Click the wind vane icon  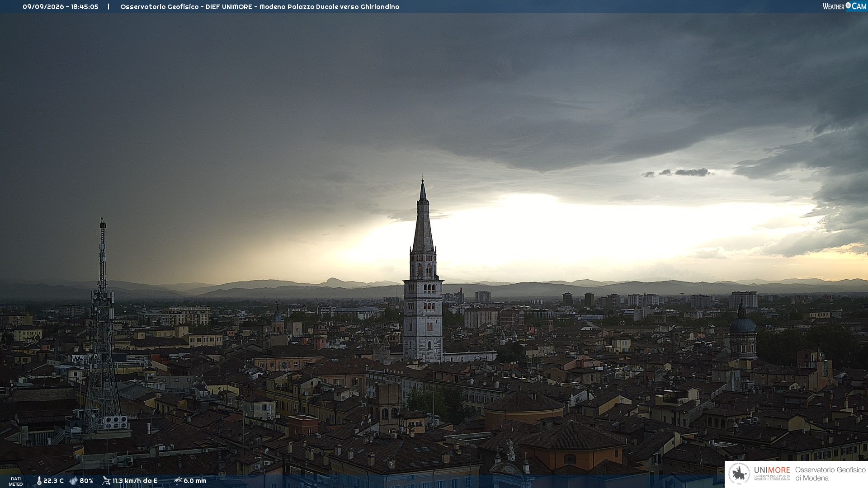(107, 481)
